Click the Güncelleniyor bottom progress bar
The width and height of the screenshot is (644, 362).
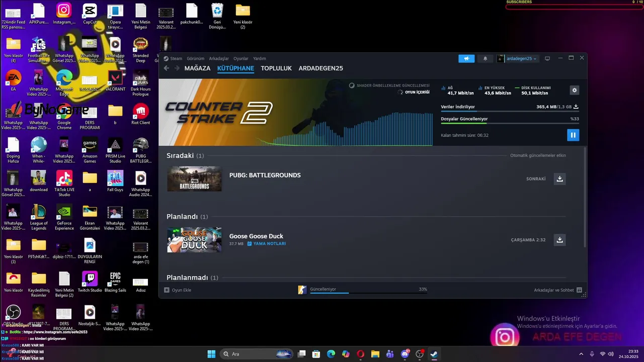click(368, 293)
